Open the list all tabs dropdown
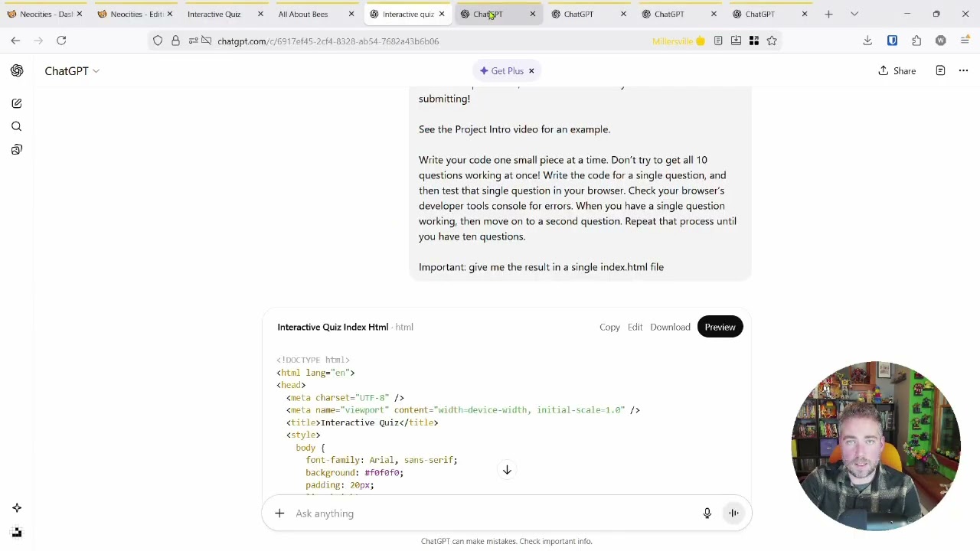The width and height of the screenshot is (980, 551). (x=854, y=14)
